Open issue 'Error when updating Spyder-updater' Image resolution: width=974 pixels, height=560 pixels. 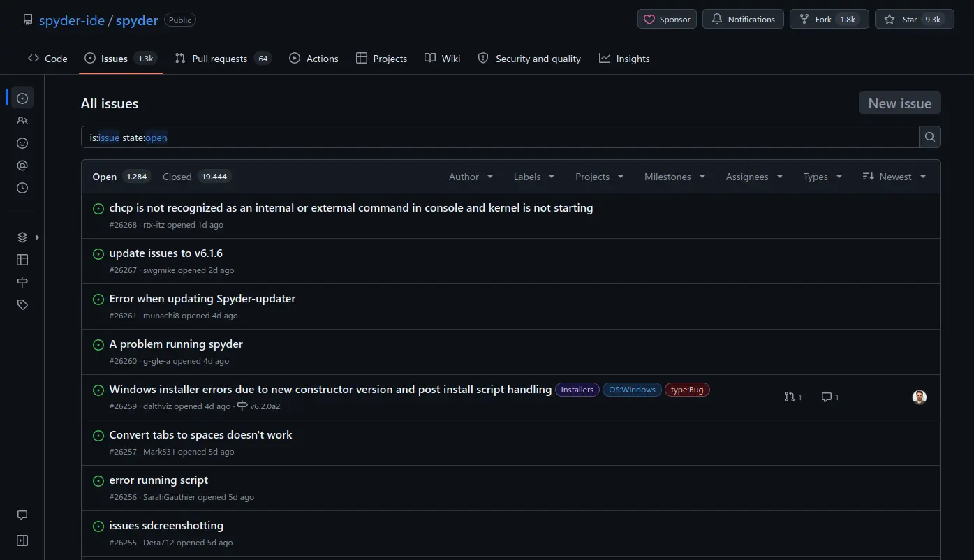point(202,299)
